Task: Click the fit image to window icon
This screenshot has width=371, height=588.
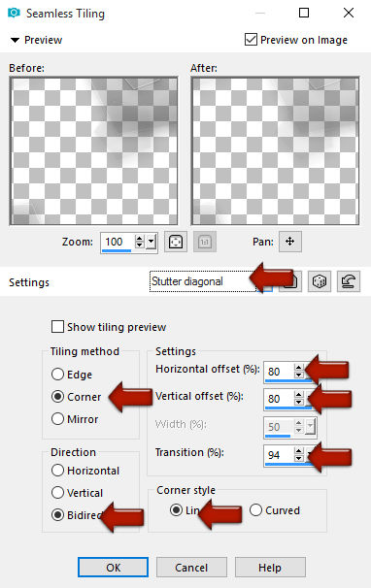Action: coord(176,242)
